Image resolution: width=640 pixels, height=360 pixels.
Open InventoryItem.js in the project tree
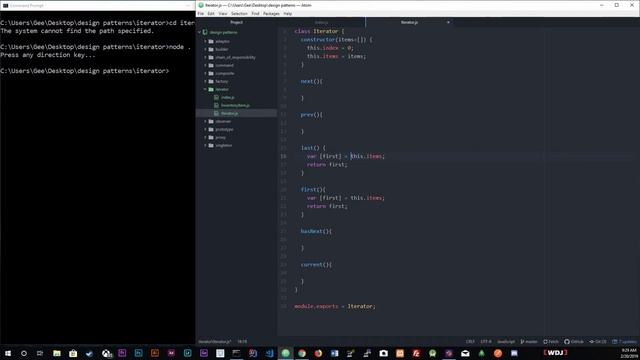[235, 105]
